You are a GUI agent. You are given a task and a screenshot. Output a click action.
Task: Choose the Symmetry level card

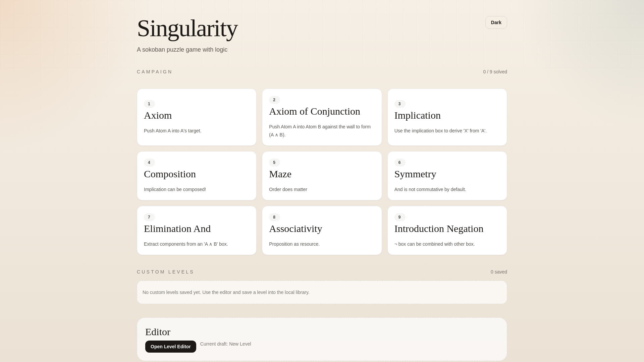pyautogui.click(x=447, y=176)
